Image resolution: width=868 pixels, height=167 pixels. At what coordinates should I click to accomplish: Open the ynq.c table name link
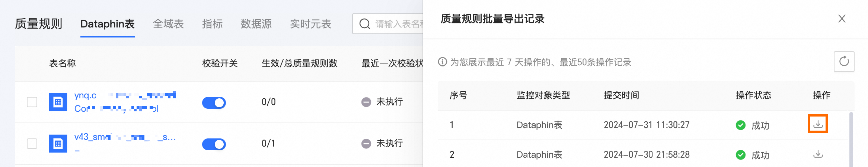point(86,96)
